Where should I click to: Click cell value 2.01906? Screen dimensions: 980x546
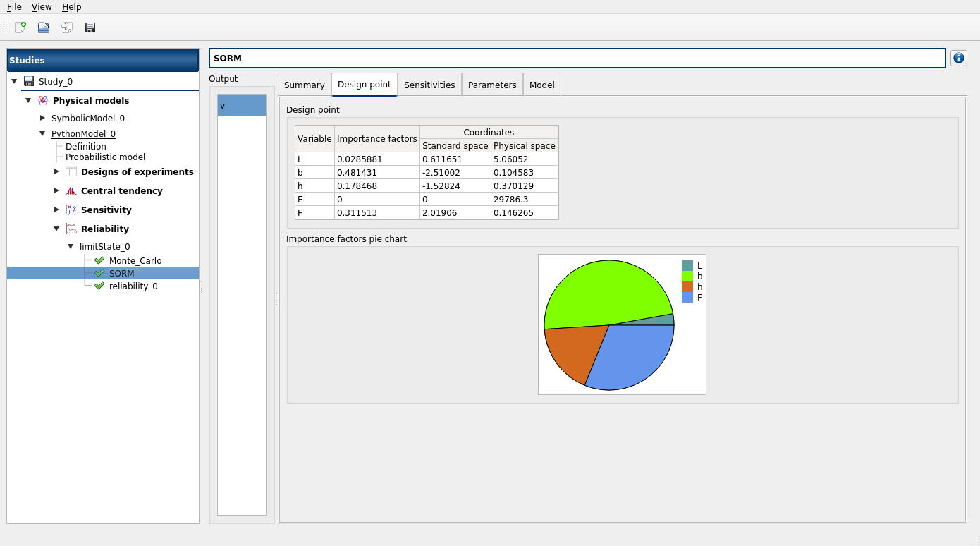coord(455,212)
